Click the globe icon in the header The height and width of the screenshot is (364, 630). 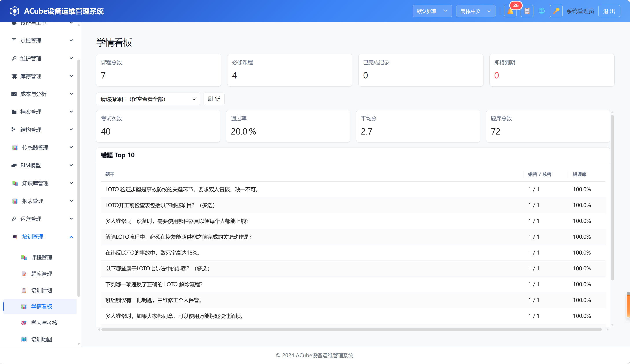542,11
